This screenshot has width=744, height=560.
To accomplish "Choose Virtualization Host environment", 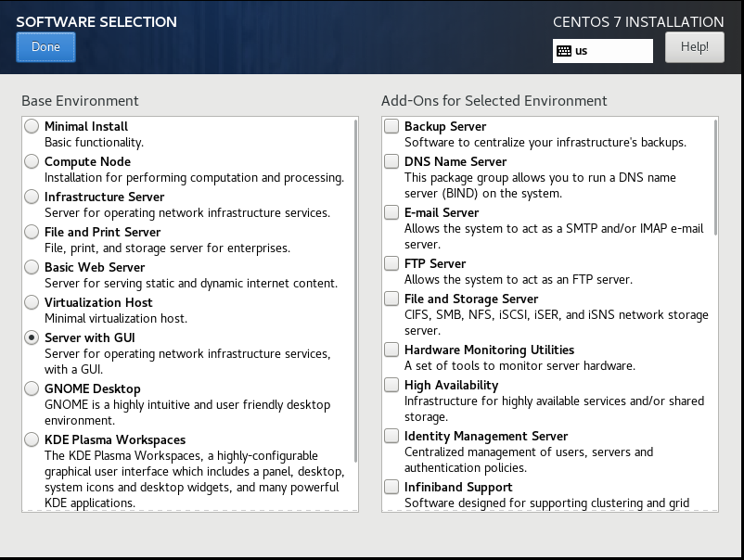I will 32,302.
